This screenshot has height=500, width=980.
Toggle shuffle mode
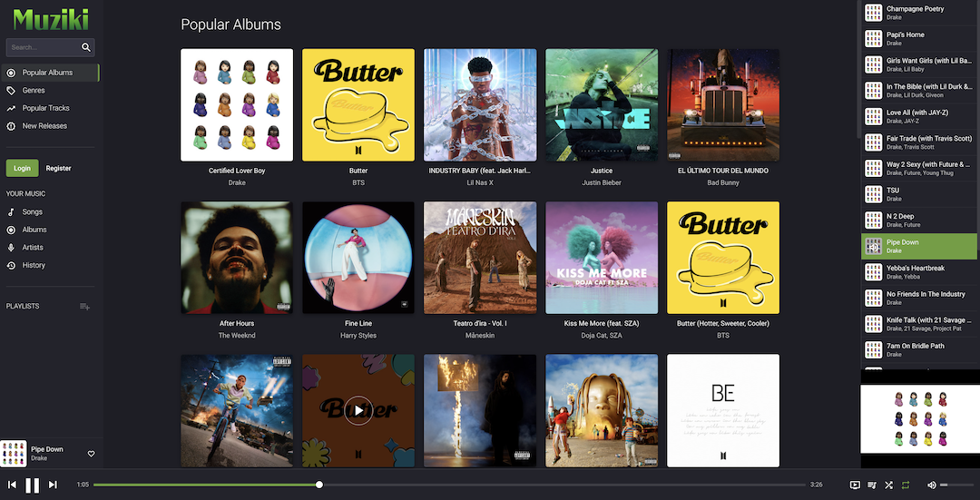[x=888, y=485]
